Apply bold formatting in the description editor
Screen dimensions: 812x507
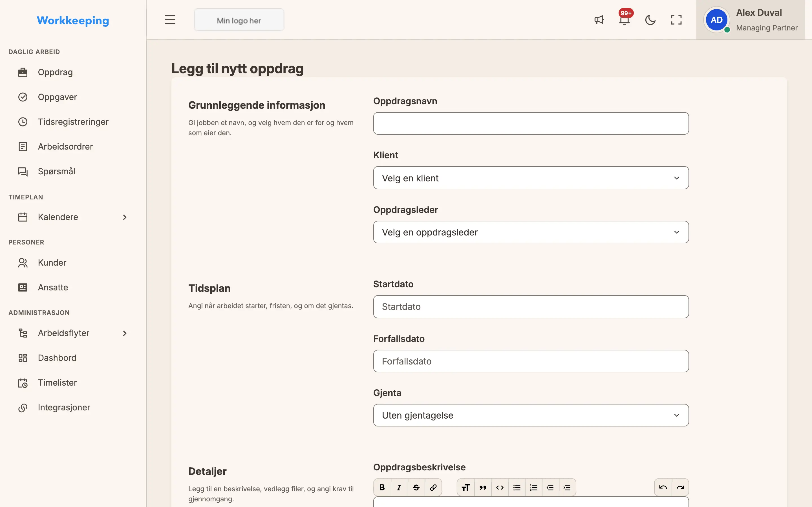coord(382,488)
